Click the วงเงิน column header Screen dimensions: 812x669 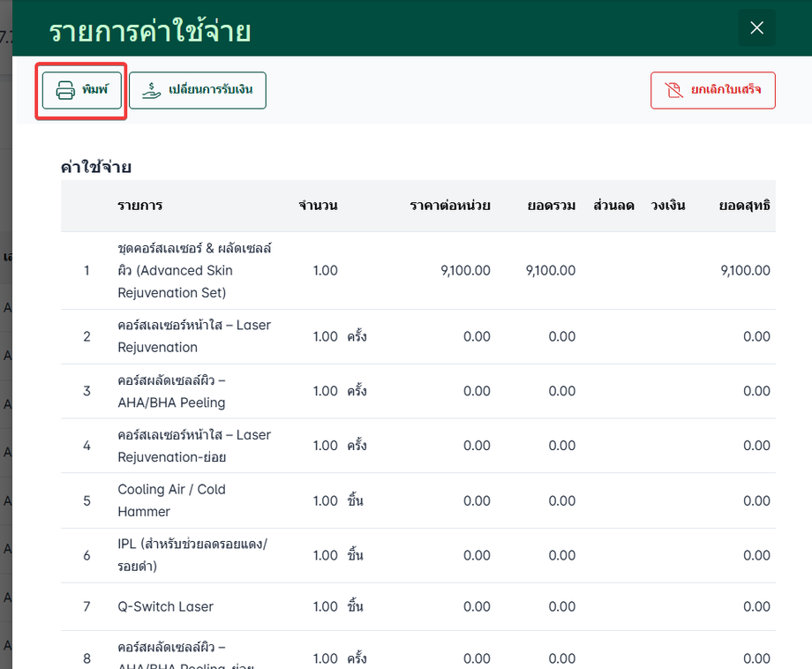tap(667, 206)
